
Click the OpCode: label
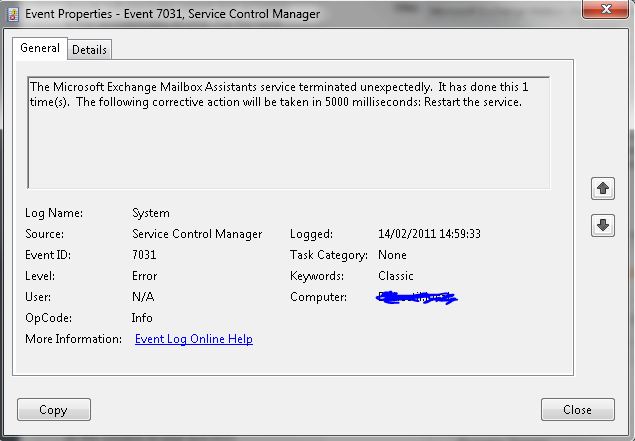point(49,317)
